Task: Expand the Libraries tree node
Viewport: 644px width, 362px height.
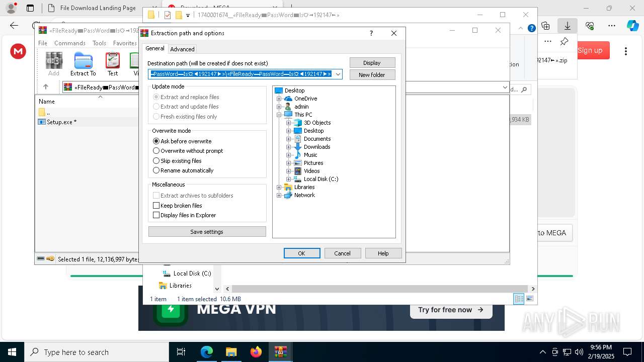Action: tap(279, 187)
